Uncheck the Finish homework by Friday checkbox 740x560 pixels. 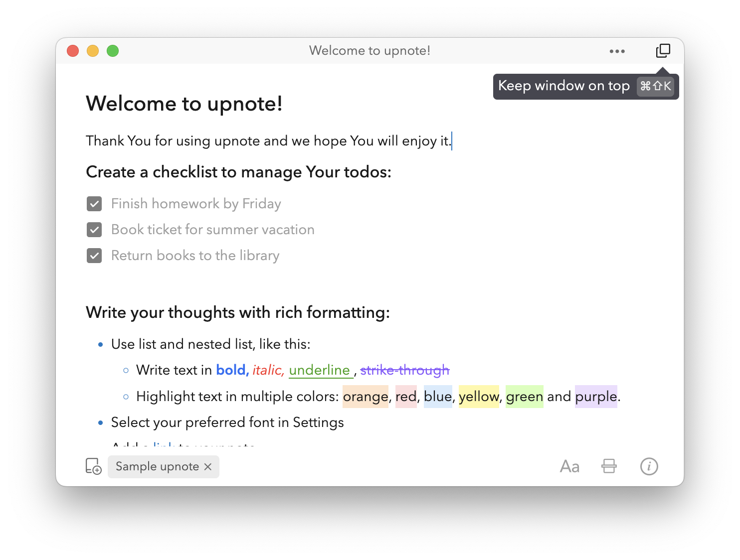[94, 204]
